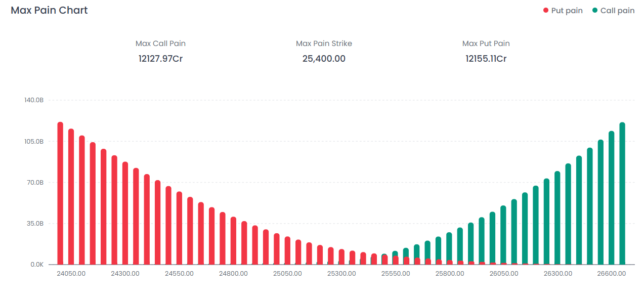Pick the red bar above 25050.00
This screenshot has width=644, height=297.
pos(287,250)
